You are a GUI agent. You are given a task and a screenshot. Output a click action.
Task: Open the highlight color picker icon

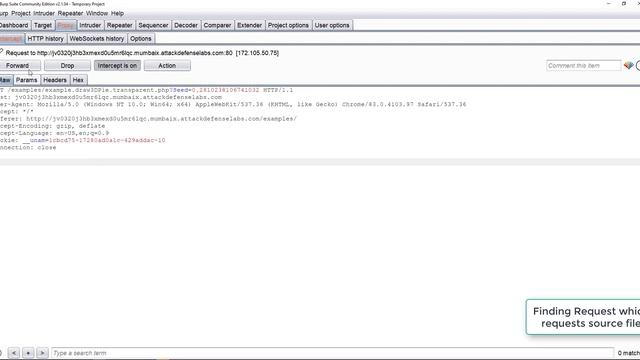(x=628, y=65)
